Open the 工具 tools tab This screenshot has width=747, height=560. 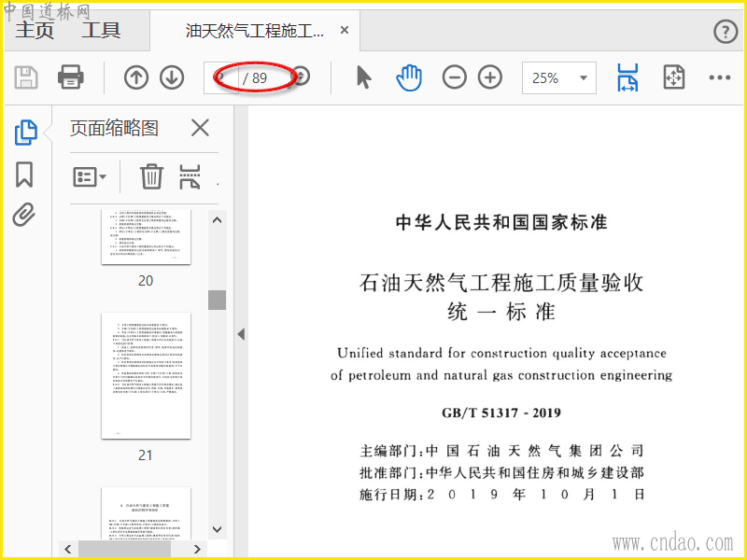point(101,30)
